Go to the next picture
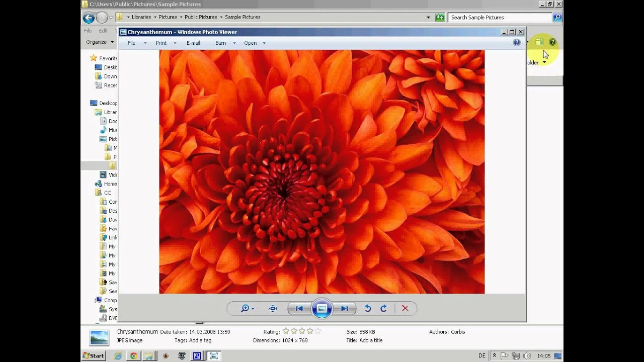Viewport: 644px width, 362px height. [x=345, y=309]
